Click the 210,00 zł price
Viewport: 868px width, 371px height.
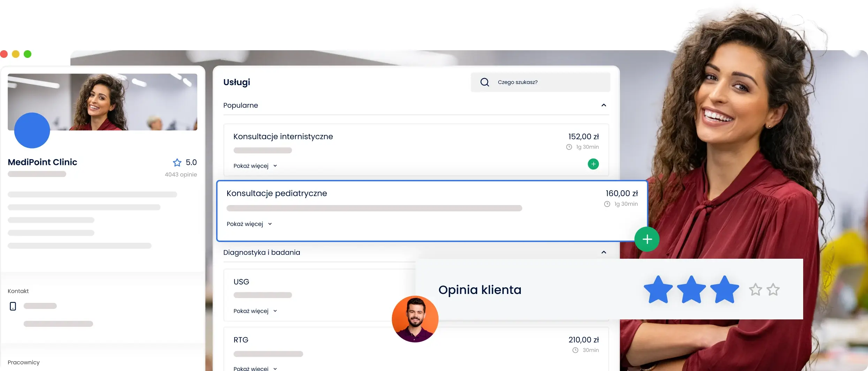(x=584, y=340)
